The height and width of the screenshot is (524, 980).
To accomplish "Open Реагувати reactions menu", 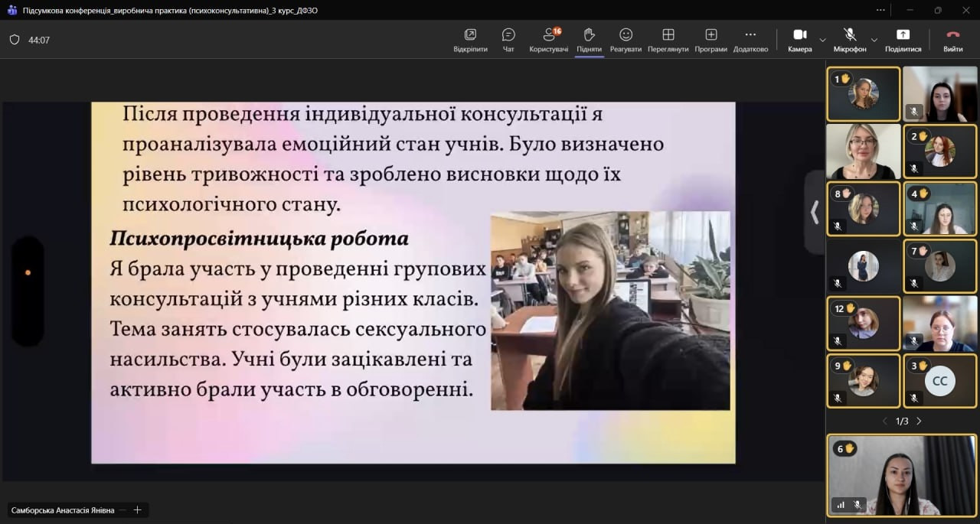I will tap(626, 40).
